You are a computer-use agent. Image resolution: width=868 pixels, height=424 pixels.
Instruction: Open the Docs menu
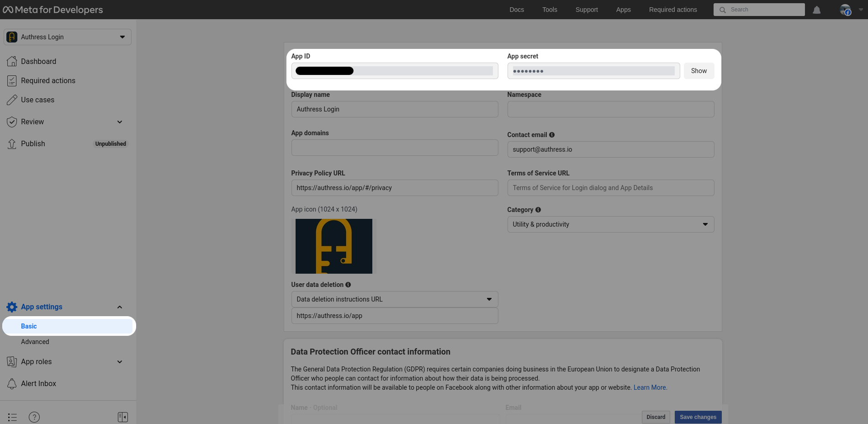[x=517, y=9]
